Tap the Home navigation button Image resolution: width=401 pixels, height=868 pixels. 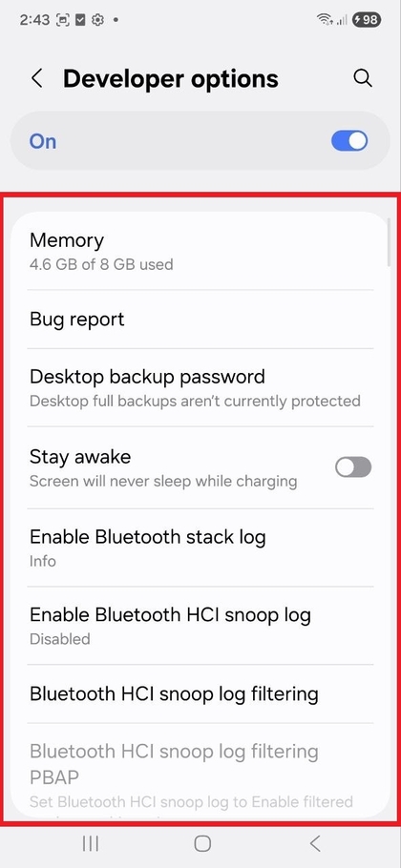[x=202, y=843]
